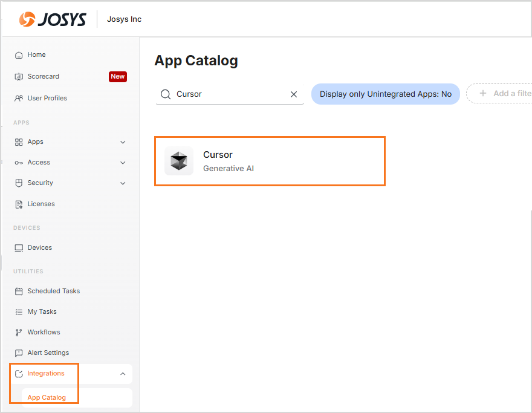Screen dimensions: 532x413
Task: Click the Scheduled Tasks calendar icon
Action: click(x=19, y=291)
